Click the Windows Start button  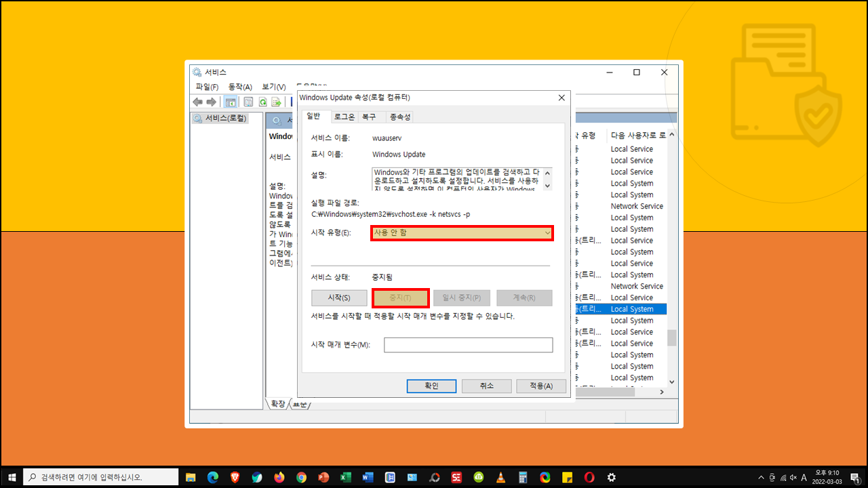[11, 477]
